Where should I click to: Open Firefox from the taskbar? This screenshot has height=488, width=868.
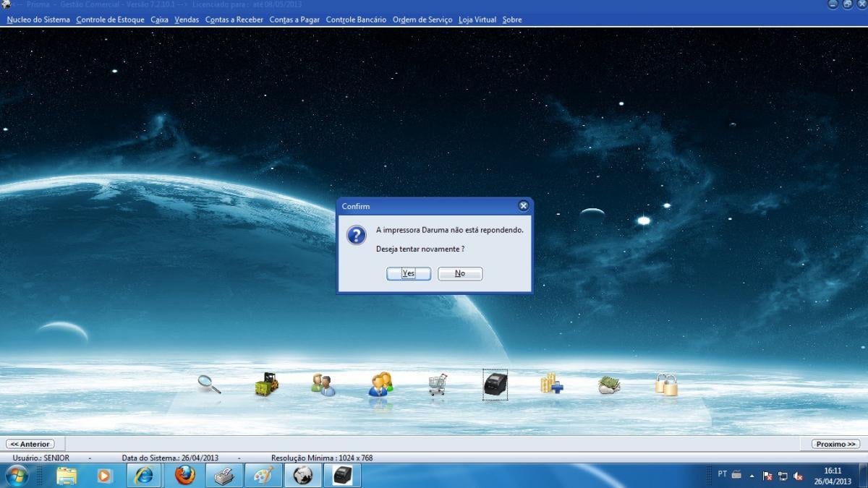click(x=185, y=476)
